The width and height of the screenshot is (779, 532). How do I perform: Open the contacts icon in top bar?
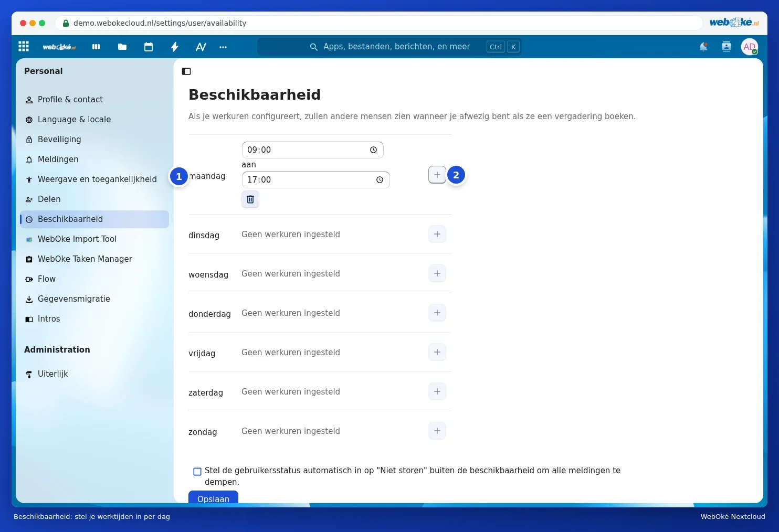pos(727,47)
